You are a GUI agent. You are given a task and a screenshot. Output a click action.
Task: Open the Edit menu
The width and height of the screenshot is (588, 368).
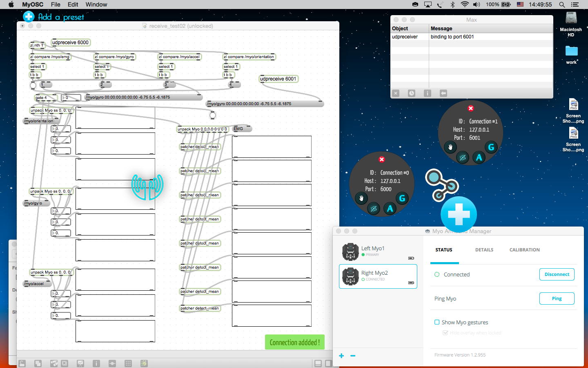(x=73, y=4)
